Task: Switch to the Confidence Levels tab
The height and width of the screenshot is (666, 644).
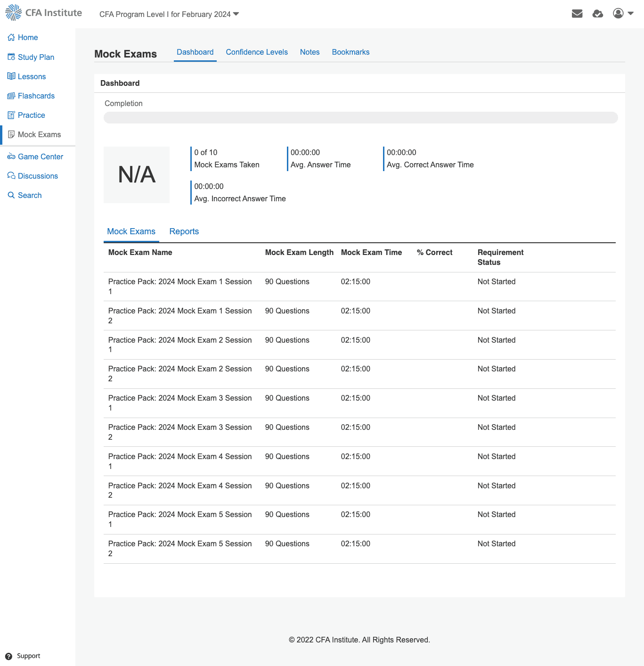Action: 257,52
